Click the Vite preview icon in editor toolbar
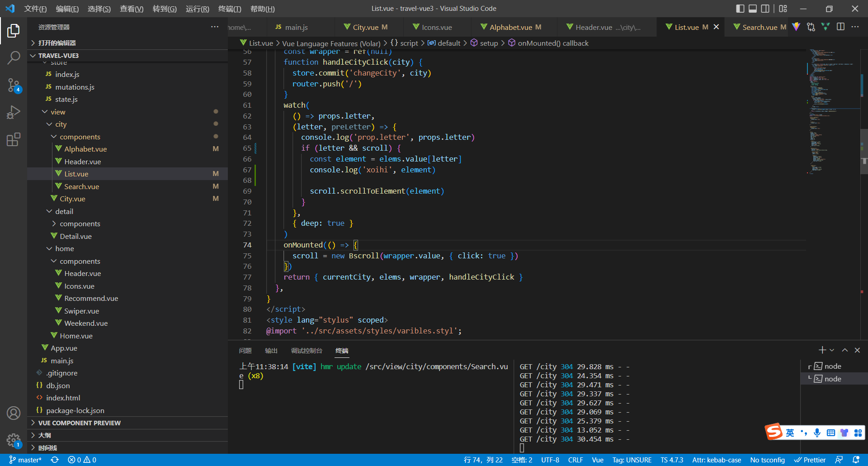Viewport: 868px width, 466px height. click(796, 27)
